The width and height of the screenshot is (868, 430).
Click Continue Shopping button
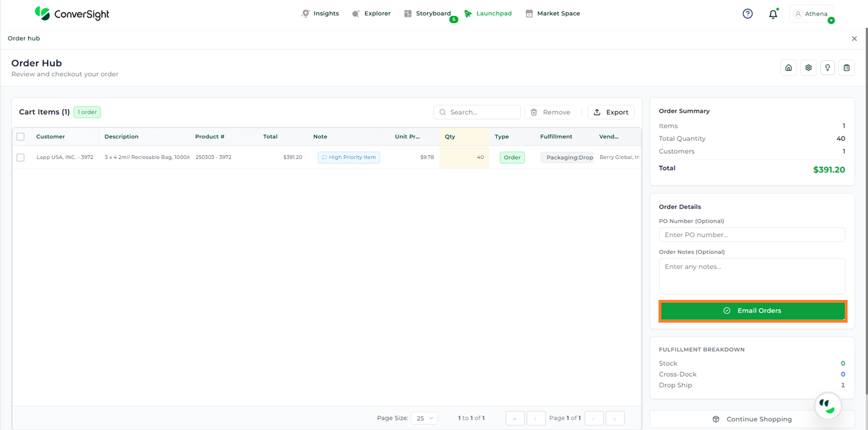point(752,419)
